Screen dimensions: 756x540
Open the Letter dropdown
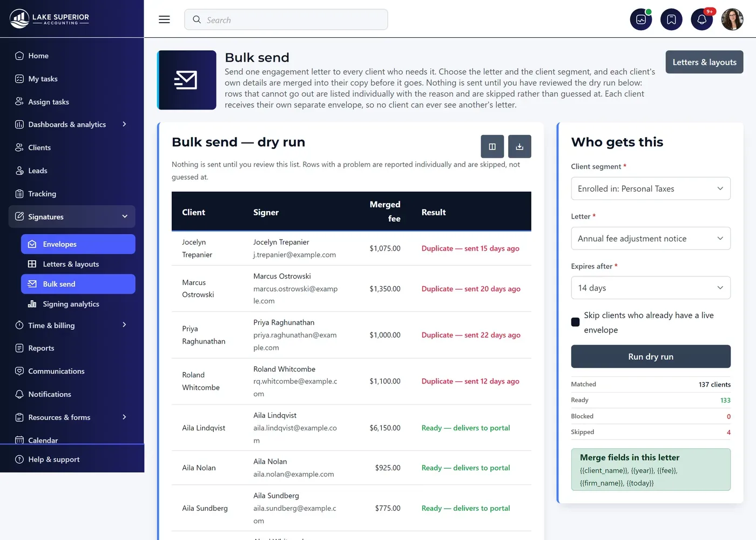click(651, 238)
